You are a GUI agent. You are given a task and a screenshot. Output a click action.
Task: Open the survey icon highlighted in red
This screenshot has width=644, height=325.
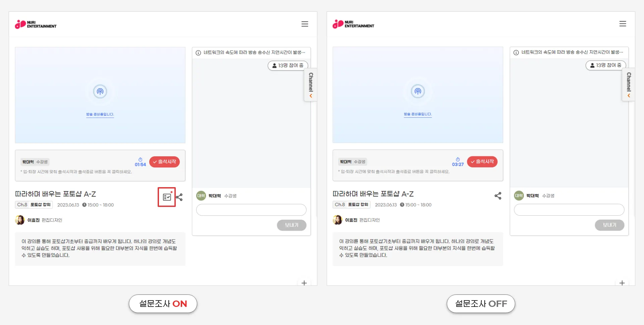tap(167, 197)
